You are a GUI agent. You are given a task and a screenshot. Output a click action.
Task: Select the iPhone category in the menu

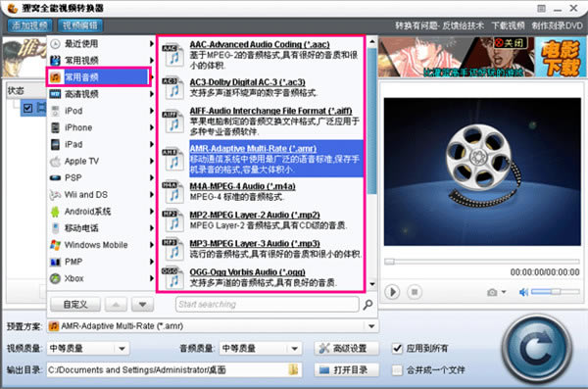[101, 127]
